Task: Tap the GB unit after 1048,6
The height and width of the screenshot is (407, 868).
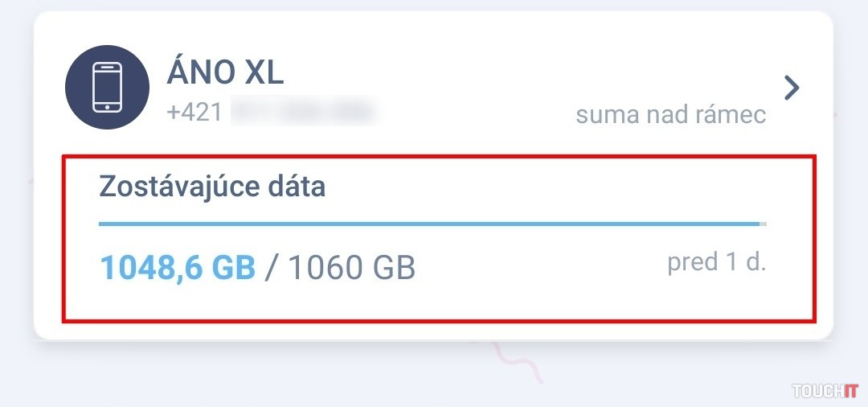Action: tap(233, 268)
